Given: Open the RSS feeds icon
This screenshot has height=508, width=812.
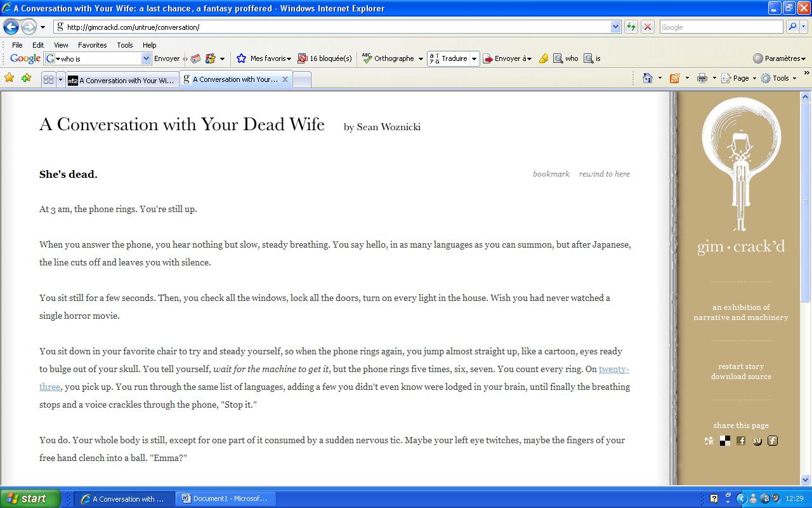Looking at the screenshot, I should [x=674, y=78].
